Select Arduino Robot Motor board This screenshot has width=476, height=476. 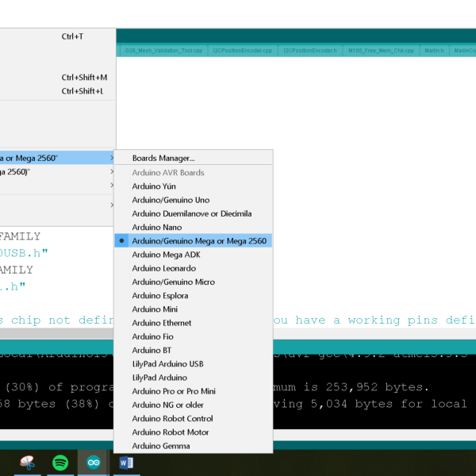193,432
